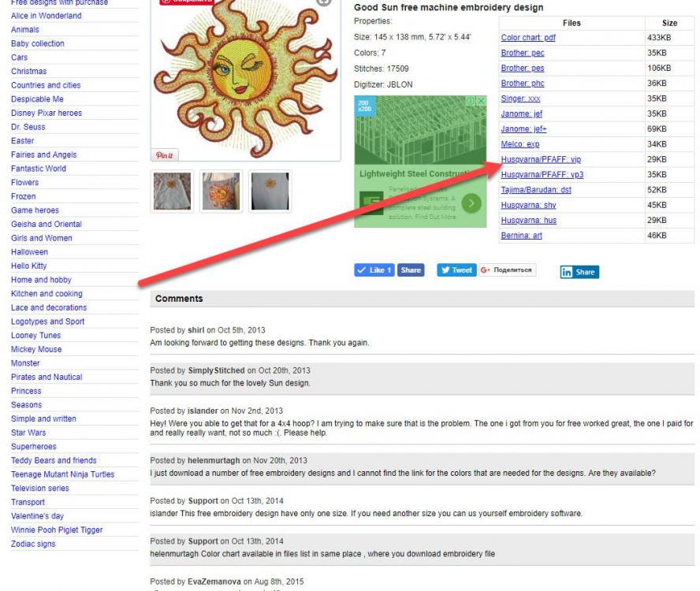
Task: Open the Husqvarna/PFAFF vip download
Action: tap(539, 158)
